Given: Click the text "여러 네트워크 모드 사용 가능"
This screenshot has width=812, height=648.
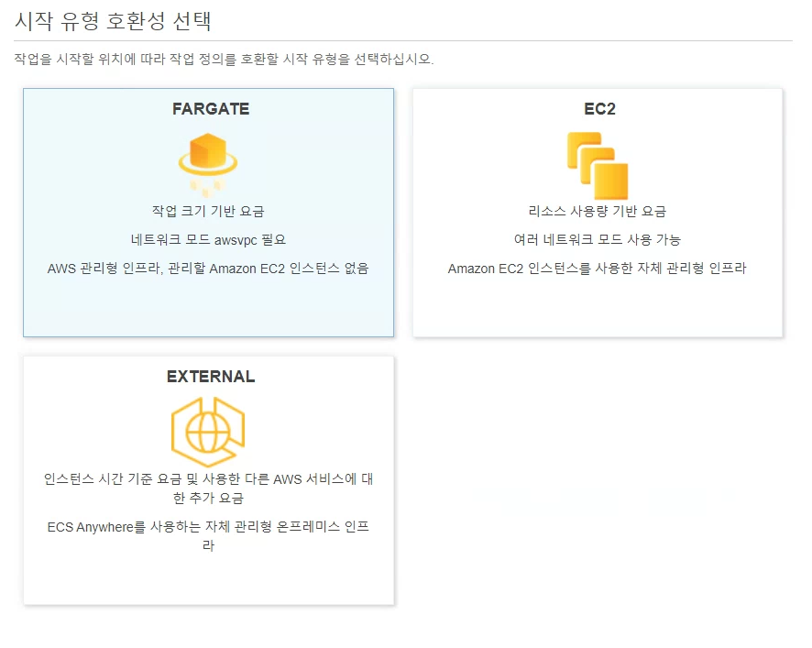Looking at the screenshot, I should pos(598,240).
